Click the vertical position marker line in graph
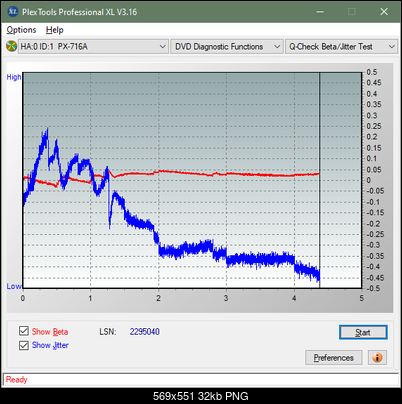 320,180
